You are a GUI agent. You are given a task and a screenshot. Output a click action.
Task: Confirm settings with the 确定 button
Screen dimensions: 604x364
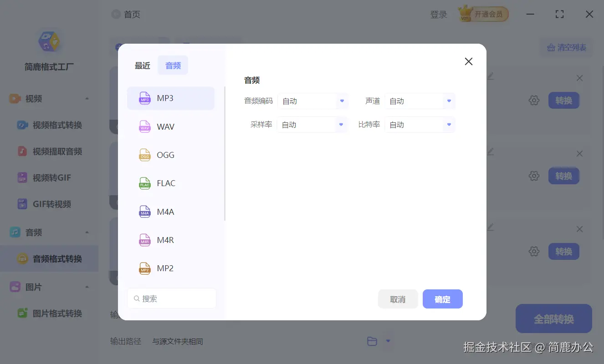[442, 299]
